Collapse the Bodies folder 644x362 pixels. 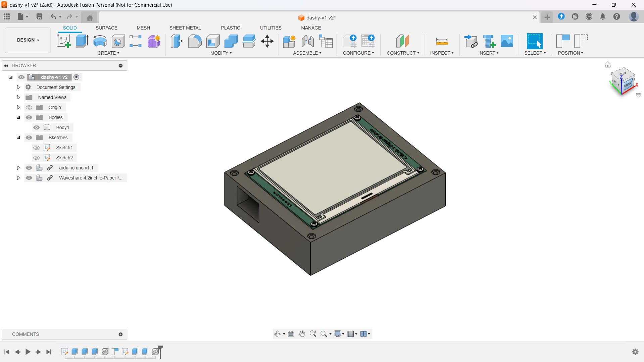(18, 117)
